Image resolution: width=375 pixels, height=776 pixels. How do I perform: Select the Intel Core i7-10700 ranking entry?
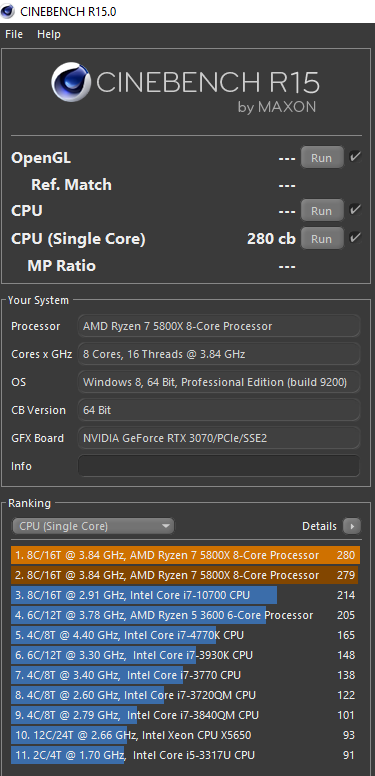[x=185, y=595]
